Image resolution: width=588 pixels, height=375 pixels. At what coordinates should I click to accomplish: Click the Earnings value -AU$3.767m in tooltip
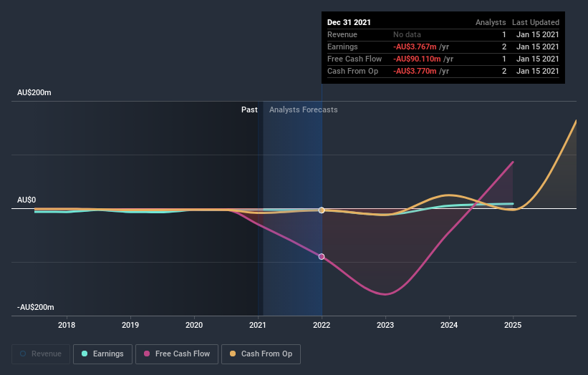click(415, 47)
